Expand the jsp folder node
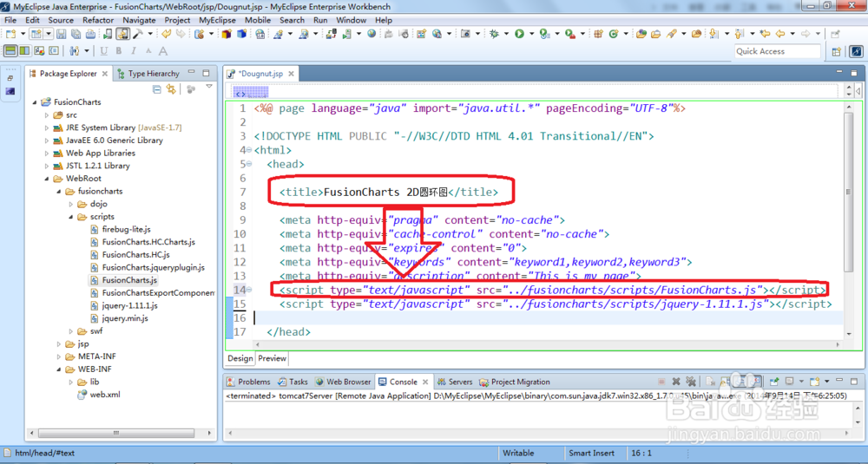The height and width of the screenshot is (464, 868). [59, 344]
